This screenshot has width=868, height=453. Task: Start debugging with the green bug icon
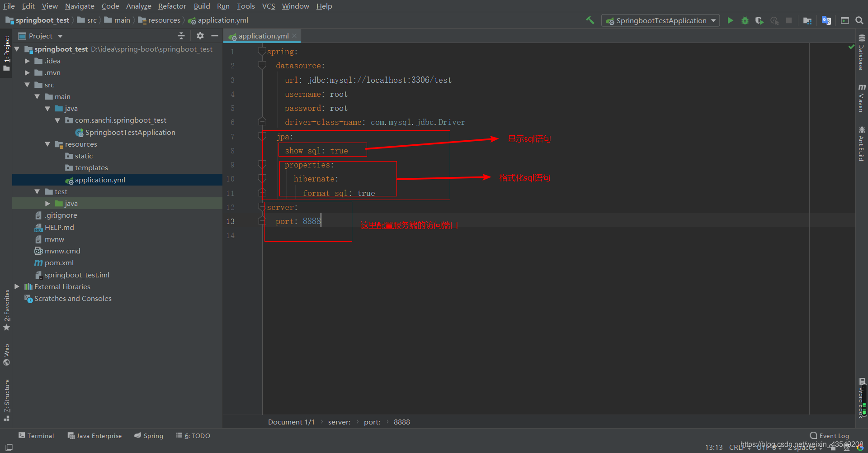click(745, 20)
